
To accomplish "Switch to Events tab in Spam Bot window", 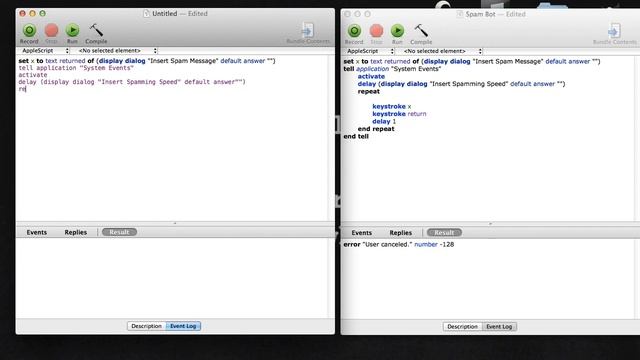I will tap(362, 233).
